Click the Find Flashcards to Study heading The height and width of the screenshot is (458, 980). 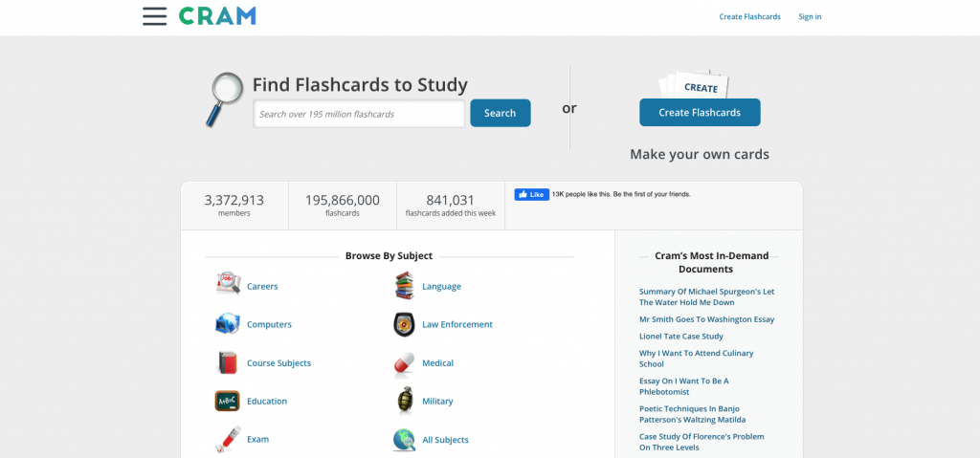pyautogui.click(x=360, y=85)
